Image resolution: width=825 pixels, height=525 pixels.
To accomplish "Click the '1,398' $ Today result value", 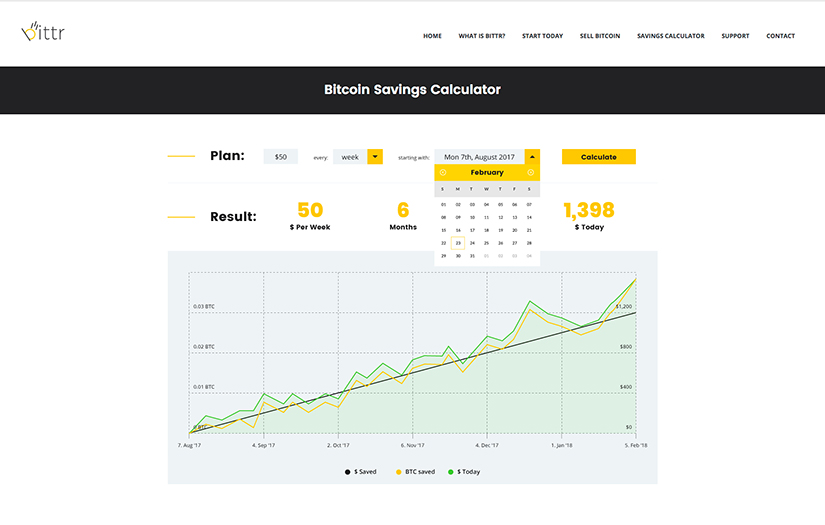I will tap(589, 210).
